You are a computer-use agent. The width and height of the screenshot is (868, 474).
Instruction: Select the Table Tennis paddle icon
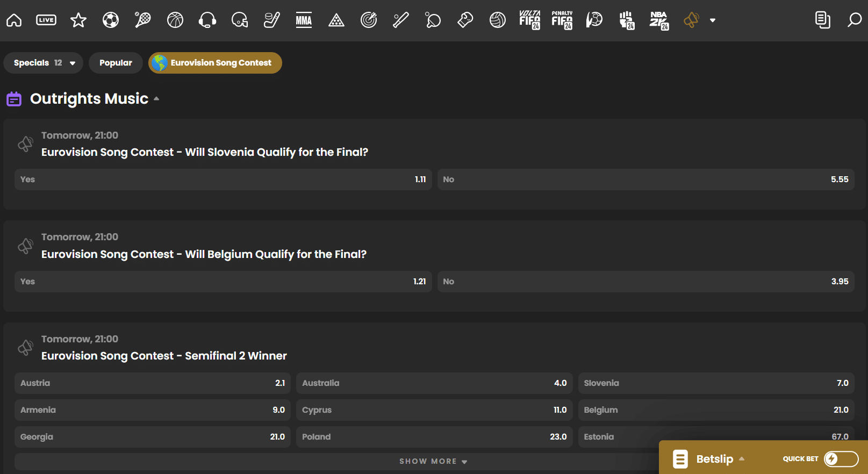[433, 20]
